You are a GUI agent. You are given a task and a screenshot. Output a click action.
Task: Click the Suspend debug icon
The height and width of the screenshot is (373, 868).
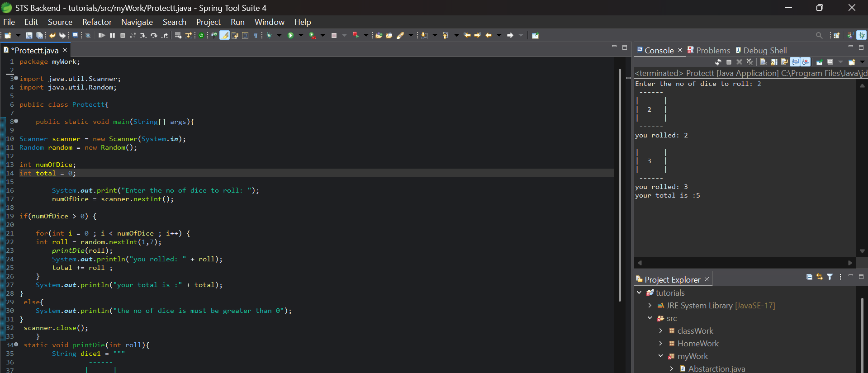(x=112, y=35)
